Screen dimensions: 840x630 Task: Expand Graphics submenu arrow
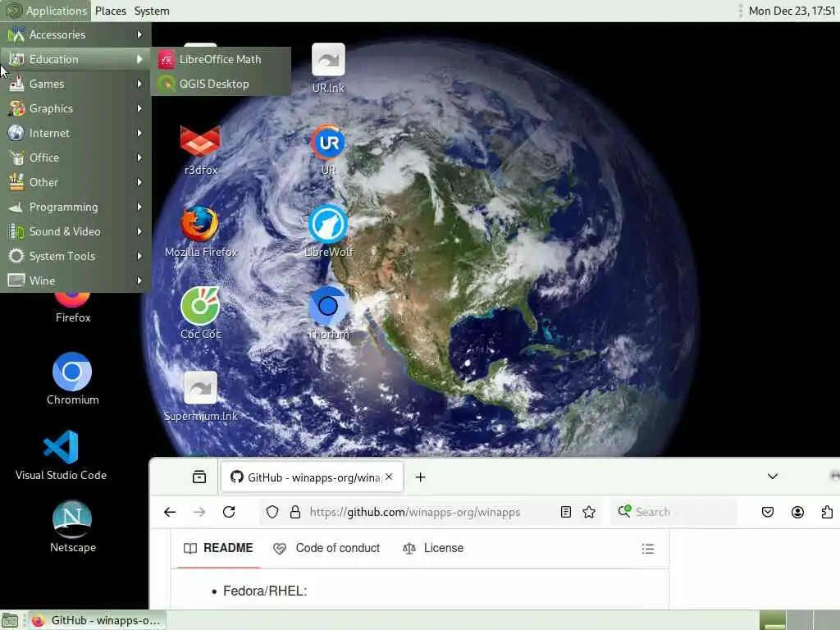[139, 109]
